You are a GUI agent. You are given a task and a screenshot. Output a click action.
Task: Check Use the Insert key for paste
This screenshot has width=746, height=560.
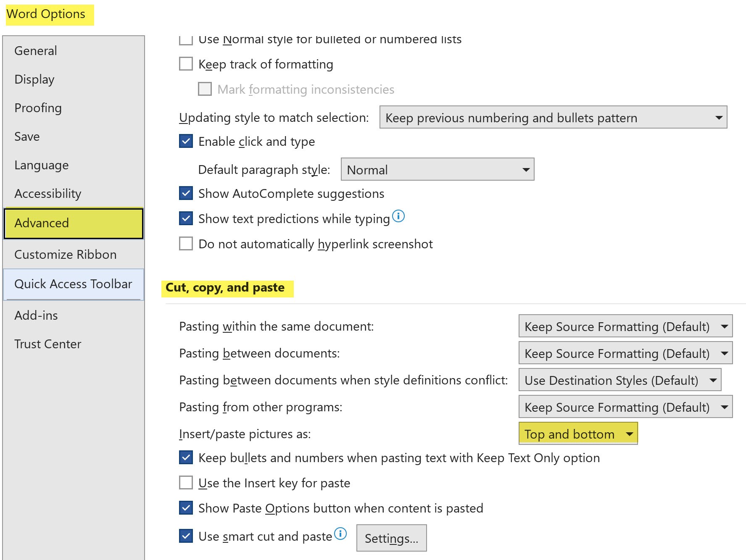pos(186,483)
